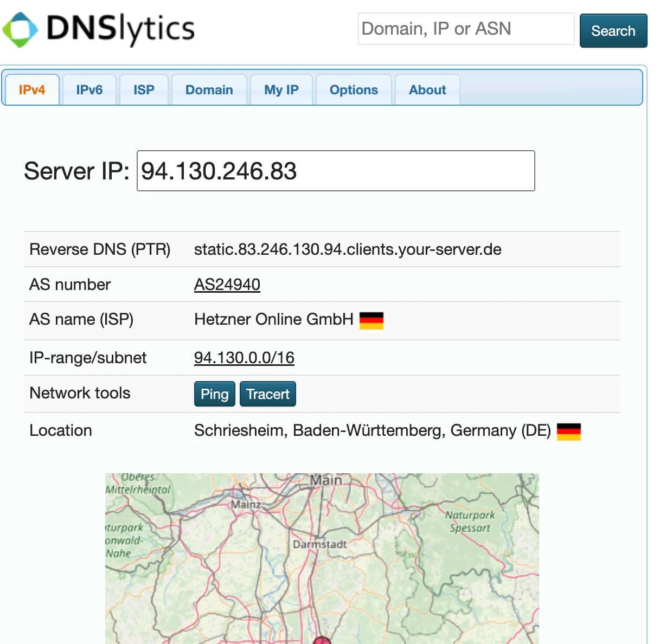Click the German flag beside the Location entry
Screen dimensions: 666x644
569,431
